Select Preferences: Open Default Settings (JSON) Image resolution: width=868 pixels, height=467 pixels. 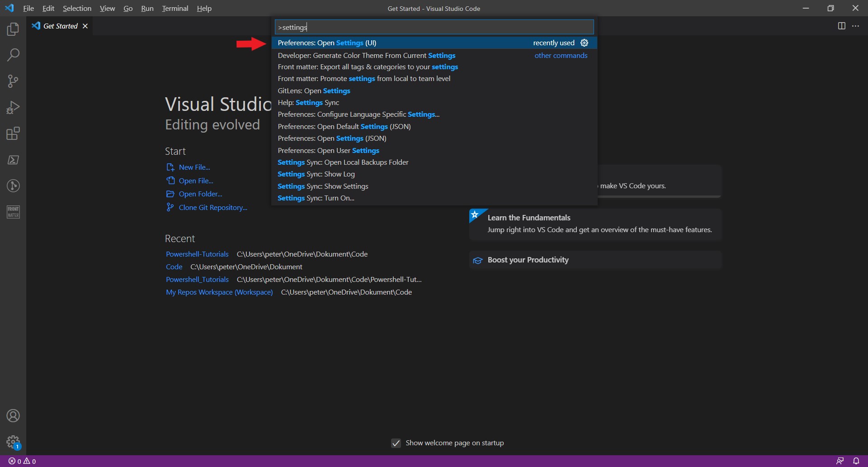(434, 126)
